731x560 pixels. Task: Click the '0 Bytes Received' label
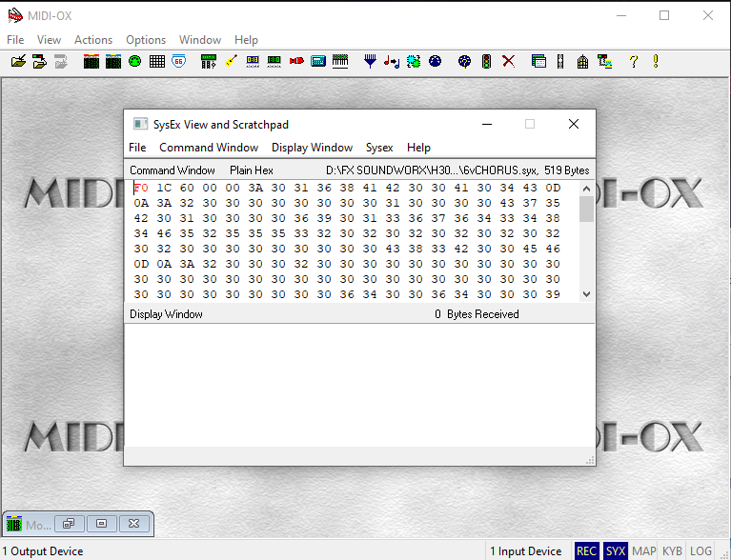(477, 314)
